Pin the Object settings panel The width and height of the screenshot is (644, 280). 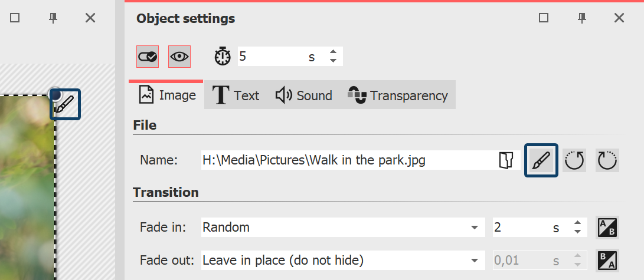[x=581, y=18]
